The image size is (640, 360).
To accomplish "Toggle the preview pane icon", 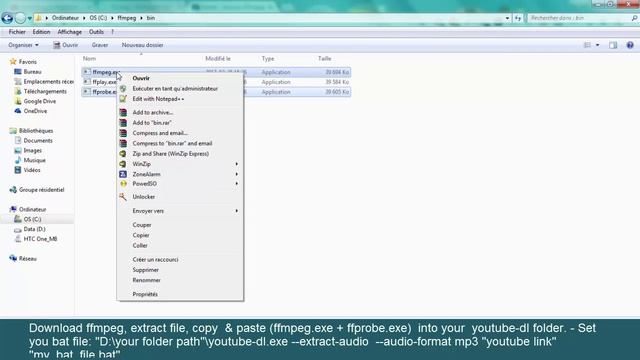I will click(613, 45).
